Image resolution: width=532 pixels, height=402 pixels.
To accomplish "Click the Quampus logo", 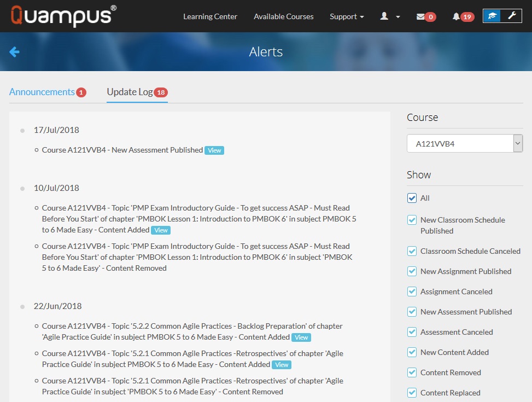I will [63, 16].
